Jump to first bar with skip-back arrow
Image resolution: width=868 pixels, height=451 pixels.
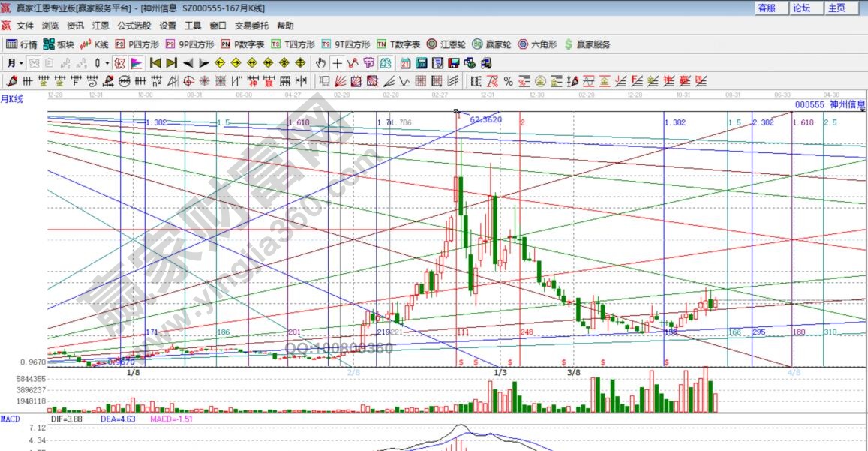[155, 63]
